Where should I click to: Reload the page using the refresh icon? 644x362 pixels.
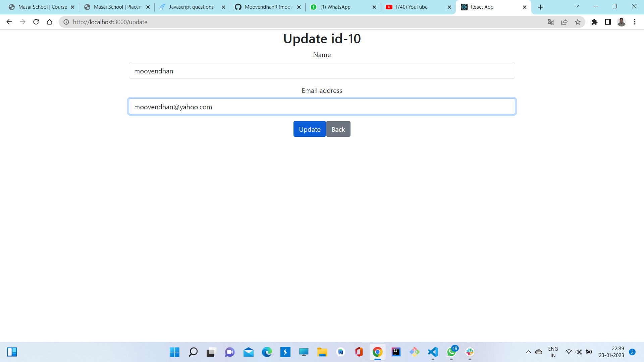pyautogui.click(x=36, y=22)
